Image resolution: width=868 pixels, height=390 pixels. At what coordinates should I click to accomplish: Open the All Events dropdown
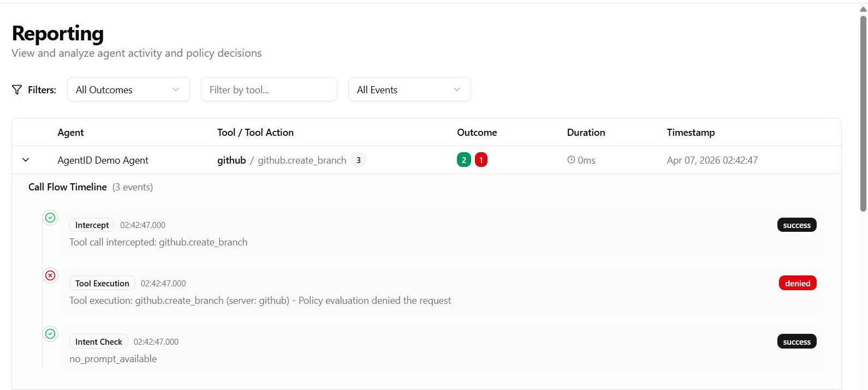click(x=409, y=89)
